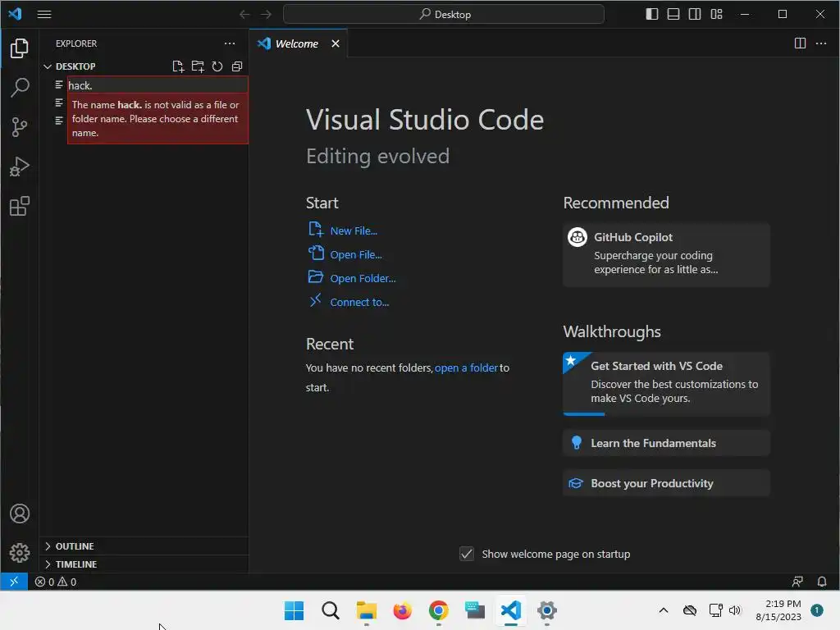Toggle the bottom panel layout icon
Image resolution: width=840 pixels, height=630 pixels.
pos(673,15)
